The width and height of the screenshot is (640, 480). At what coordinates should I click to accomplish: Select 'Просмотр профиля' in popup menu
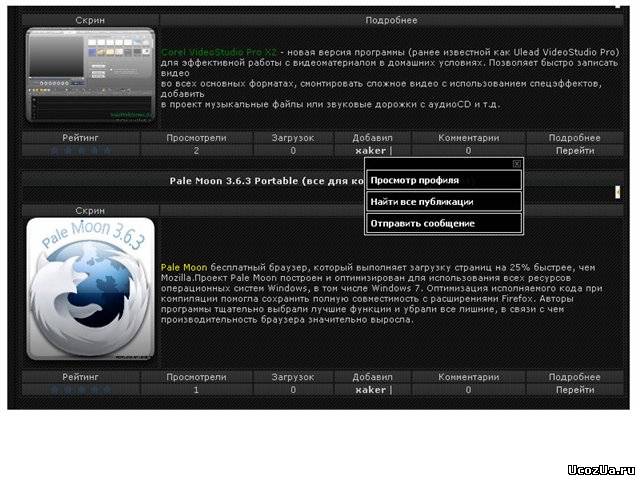pos(443,181)
